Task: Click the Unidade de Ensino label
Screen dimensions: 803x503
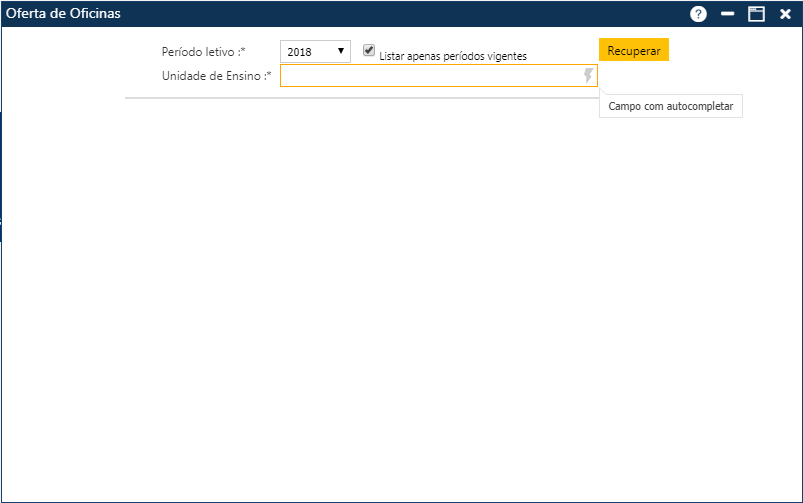Action: click(x=216, y=76)
